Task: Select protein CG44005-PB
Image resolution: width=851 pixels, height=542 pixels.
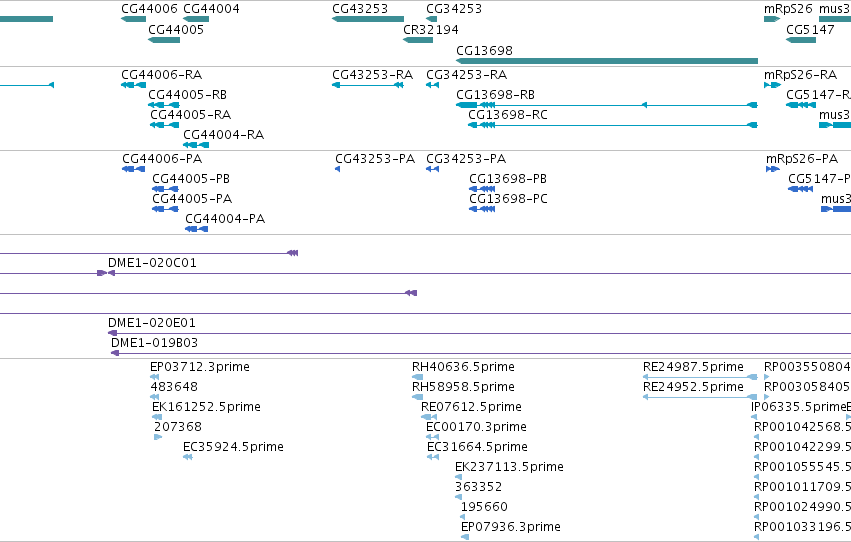Action: (x=165, y=189)
